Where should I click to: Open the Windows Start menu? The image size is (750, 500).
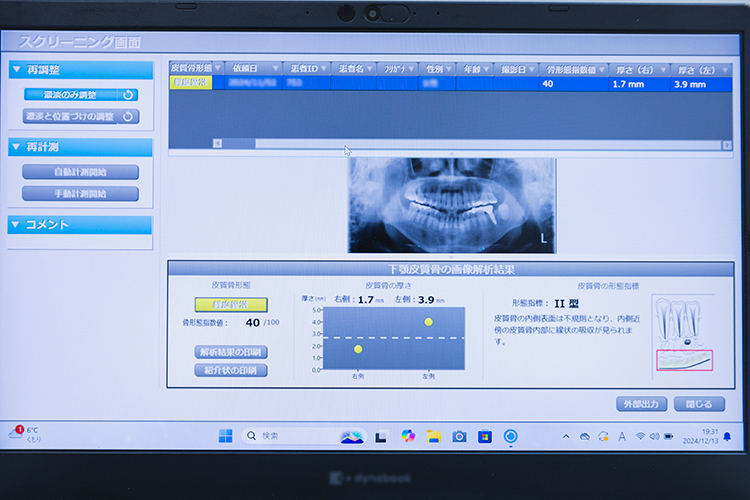(x=225, y=436)
